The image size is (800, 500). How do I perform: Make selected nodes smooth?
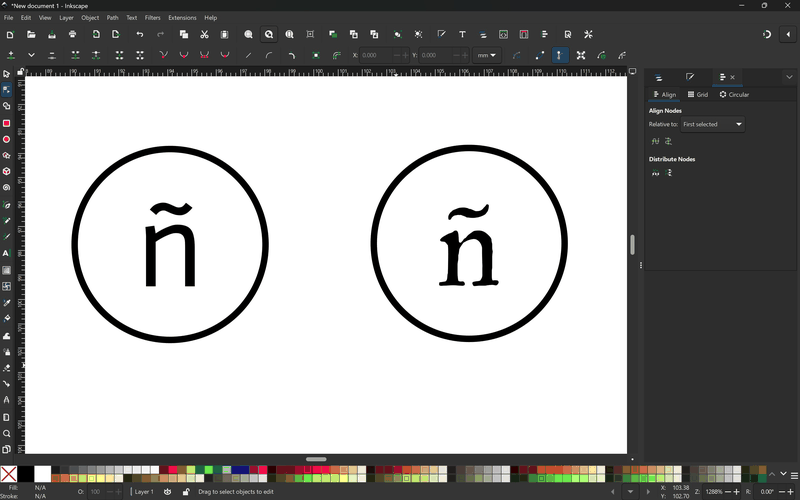tap(184, 55)
